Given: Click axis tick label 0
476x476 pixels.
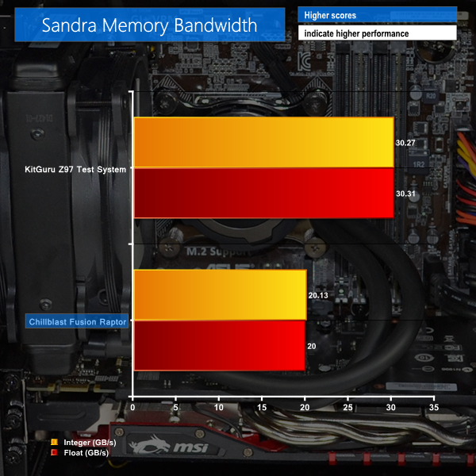Looking at the screenshot, I should pyautogui.click(x=132, y=408).
